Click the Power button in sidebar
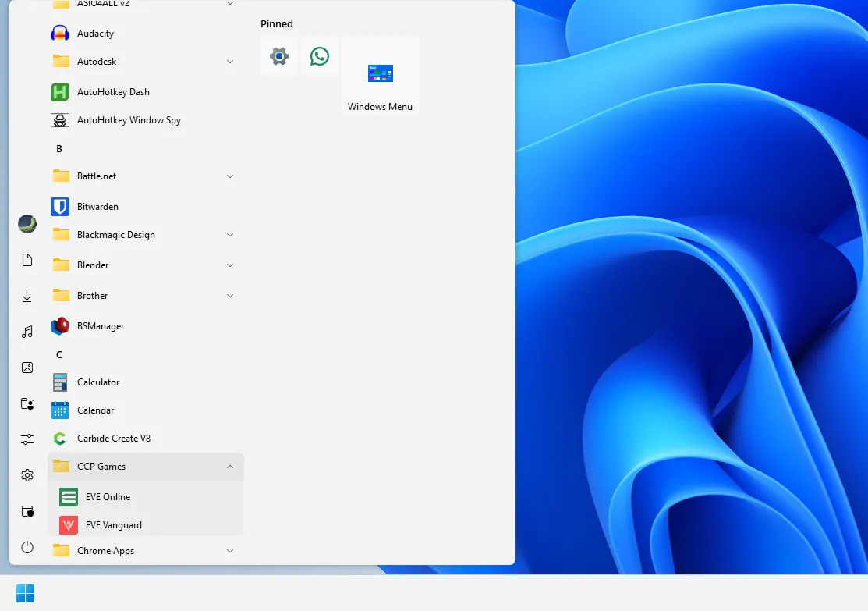 click(x=27, y=547)
